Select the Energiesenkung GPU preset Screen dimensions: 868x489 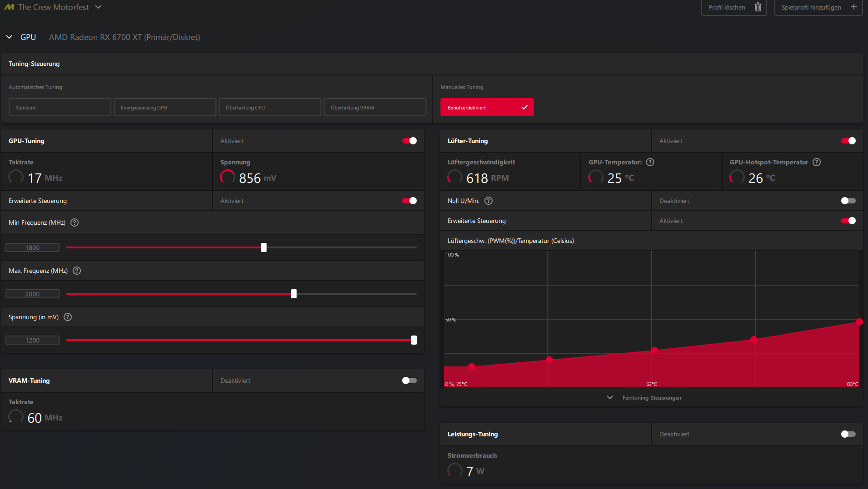click(165, 108)
